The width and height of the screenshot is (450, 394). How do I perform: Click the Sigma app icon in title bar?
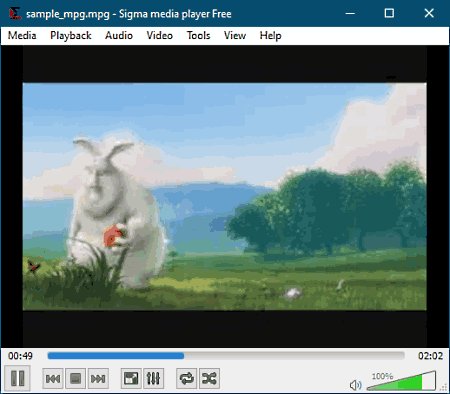(x=15, y=13)
